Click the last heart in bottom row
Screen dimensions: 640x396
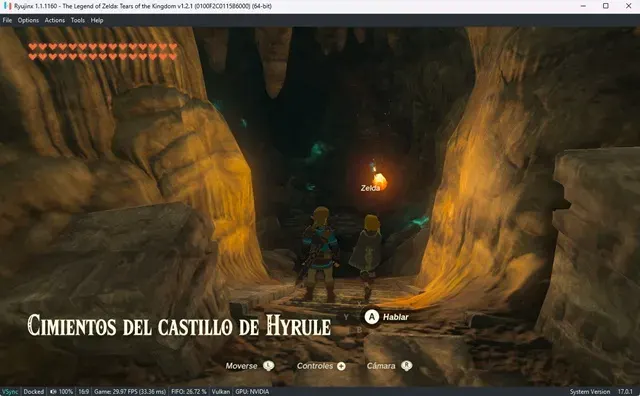point(172,57)
